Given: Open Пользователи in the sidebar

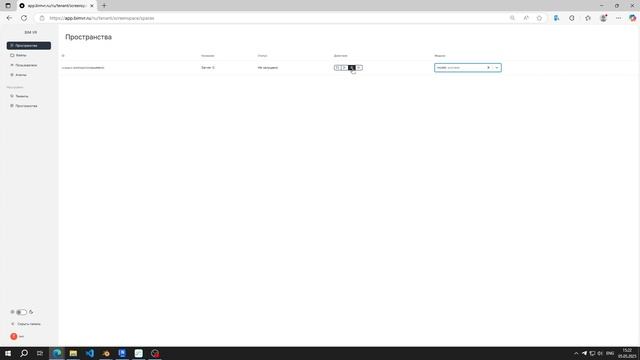Looking at the screenshot, I should (x=24, y=65).
